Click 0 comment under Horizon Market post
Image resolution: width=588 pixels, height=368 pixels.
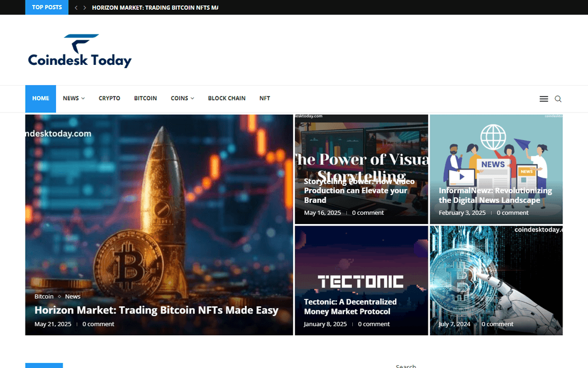[98, 324]
